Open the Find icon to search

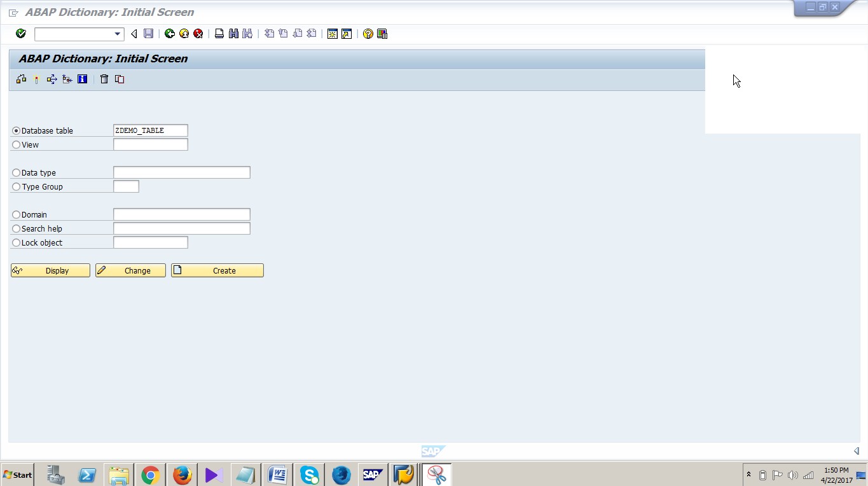233,34
